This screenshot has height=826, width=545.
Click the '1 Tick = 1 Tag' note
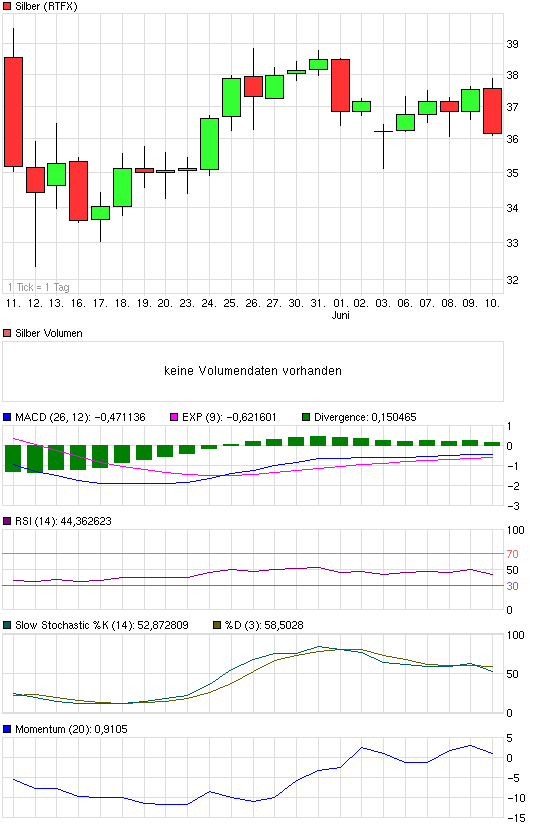(38, 287)
